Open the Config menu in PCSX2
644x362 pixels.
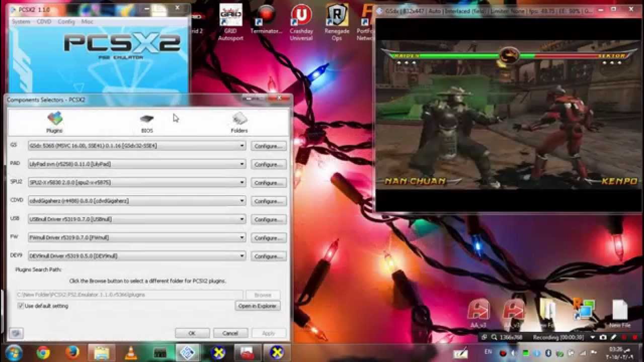[66, 22]
